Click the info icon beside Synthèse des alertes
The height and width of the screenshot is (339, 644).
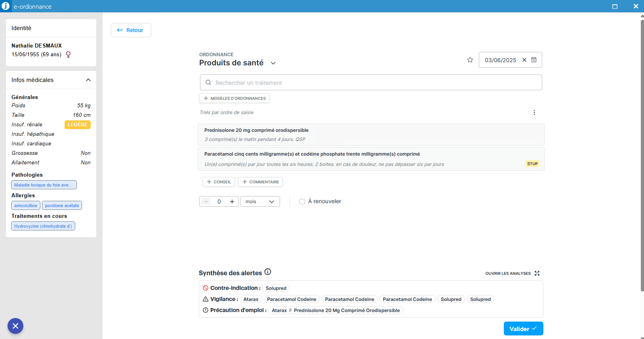268,272
